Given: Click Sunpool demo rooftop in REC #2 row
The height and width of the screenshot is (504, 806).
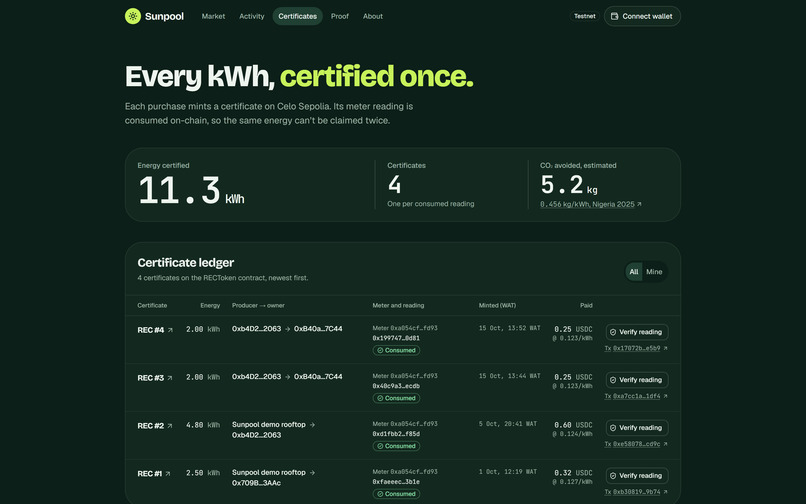Looking at the screenshot, I should click(x=269, y=424).
